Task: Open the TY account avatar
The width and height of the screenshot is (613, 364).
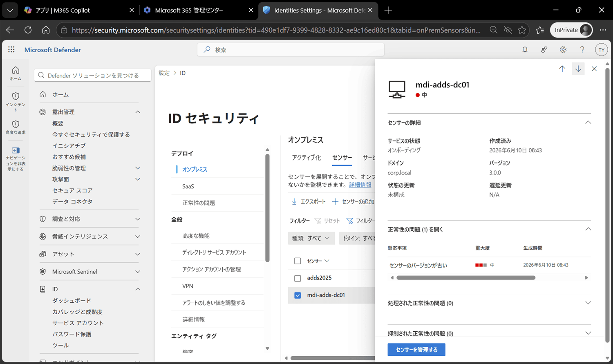Action: click(x=601, y=50)
